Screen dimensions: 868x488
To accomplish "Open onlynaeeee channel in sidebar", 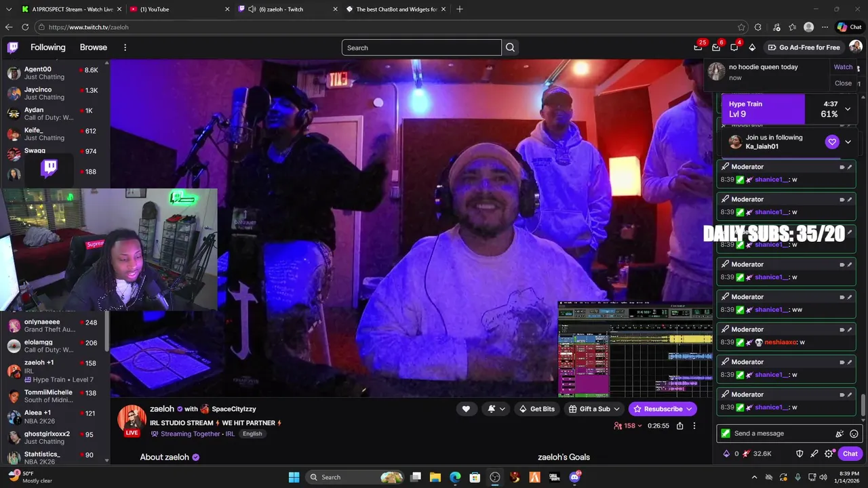I will click(54, 325).
